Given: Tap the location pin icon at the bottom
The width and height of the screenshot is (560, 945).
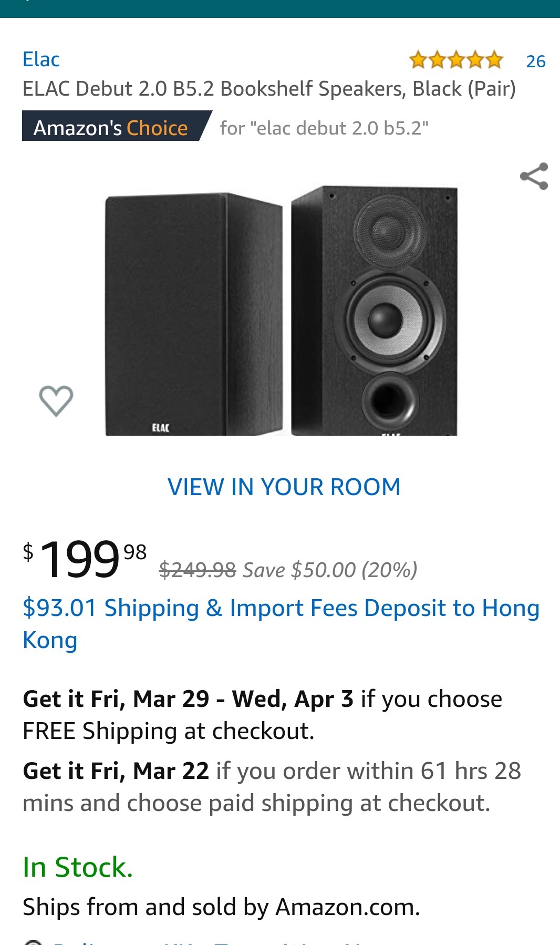Looking at the screenshot, I should 33,942.
